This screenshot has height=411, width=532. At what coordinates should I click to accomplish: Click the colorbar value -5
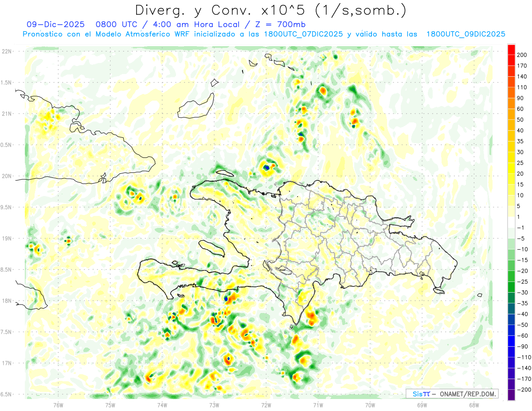coord(521,238)
